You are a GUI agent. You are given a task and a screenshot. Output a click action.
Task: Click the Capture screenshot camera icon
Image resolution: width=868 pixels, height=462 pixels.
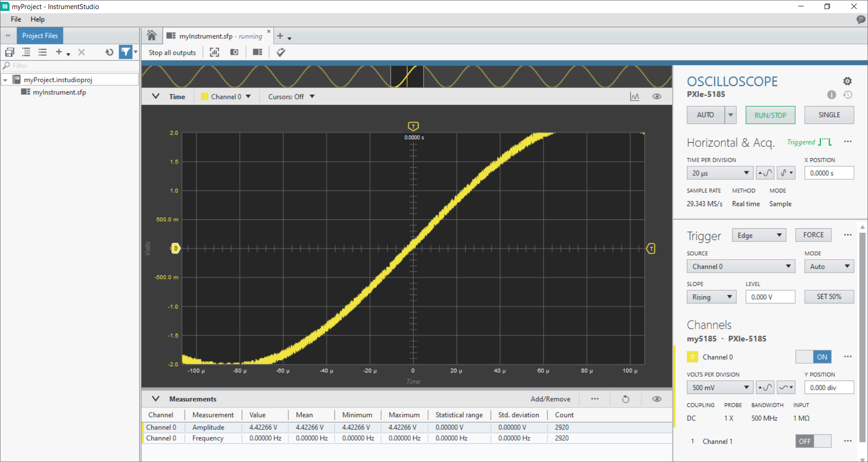click(234, 52)
